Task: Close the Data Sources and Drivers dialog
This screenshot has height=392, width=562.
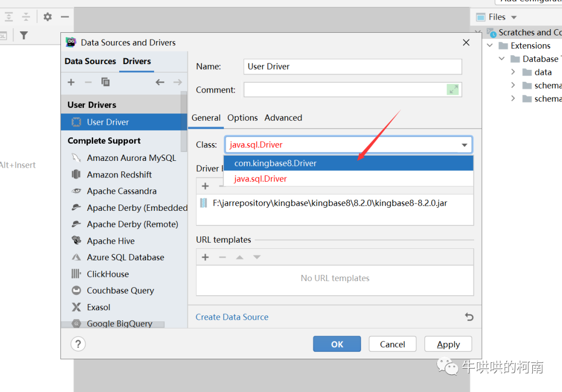Action: click(466, 42)
